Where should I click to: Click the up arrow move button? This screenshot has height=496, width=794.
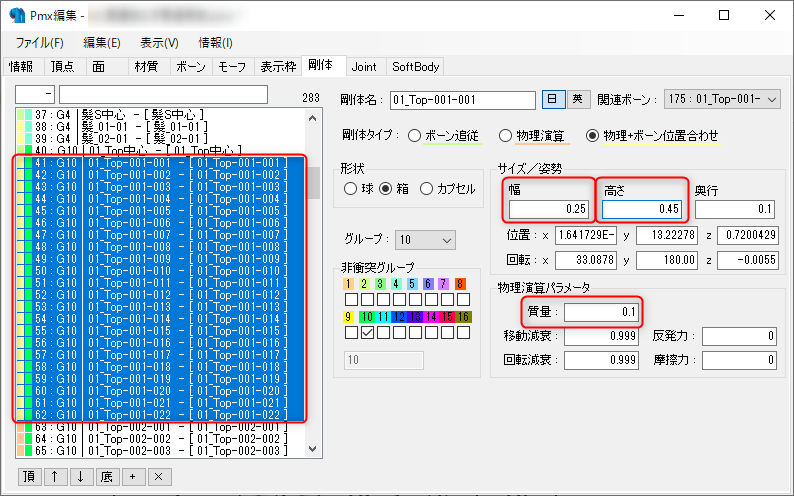55,477
